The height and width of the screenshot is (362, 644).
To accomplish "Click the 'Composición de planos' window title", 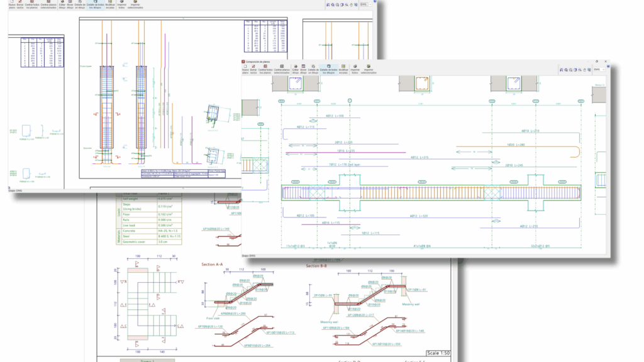I will [x=258, y=62].
